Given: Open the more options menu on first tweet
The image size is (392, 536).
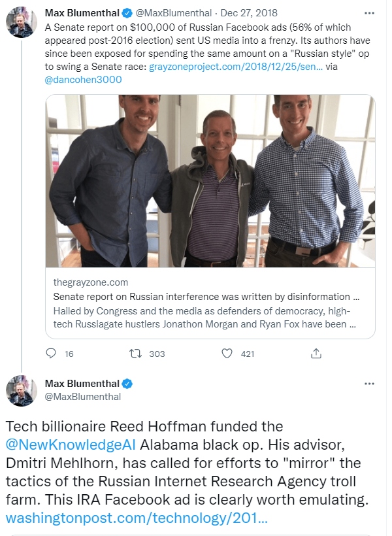Looking at the screenshot, I should (370, 14).
